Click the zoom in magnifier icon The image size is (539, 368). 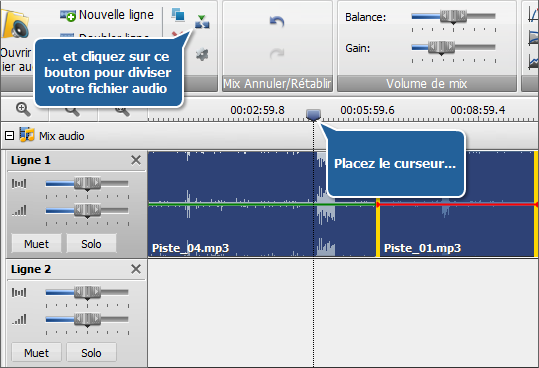[23, 109]
